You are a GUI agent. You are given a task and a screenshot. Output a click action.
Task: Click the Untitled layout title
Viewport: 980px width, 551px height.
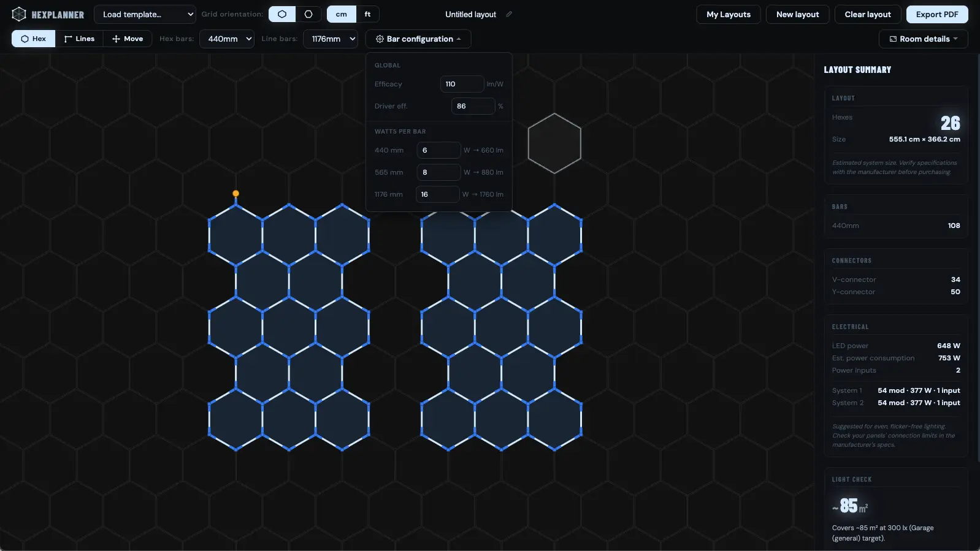(x=470, y=14)
